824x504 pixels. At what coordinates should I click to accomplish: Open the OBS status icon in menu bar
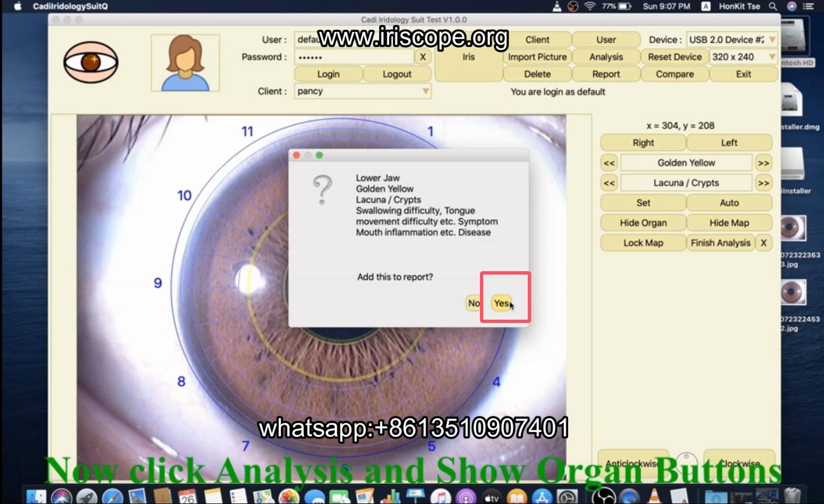point(573,6)
